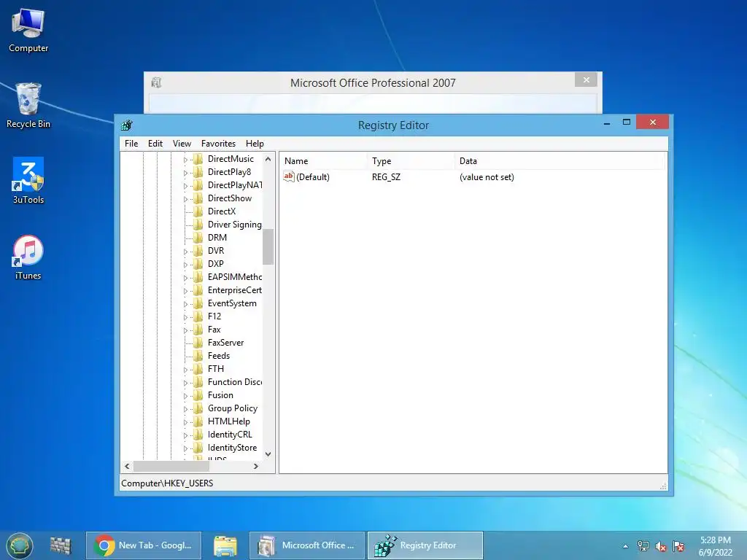Switch to Chrome New Tab taskbar button
Image resolution: width=747 pixels, height=560 pixels.
[x=144, y=545]
